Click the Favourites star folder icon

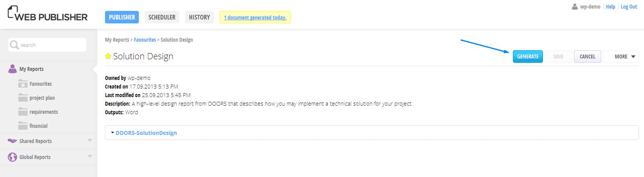[23, 84]
